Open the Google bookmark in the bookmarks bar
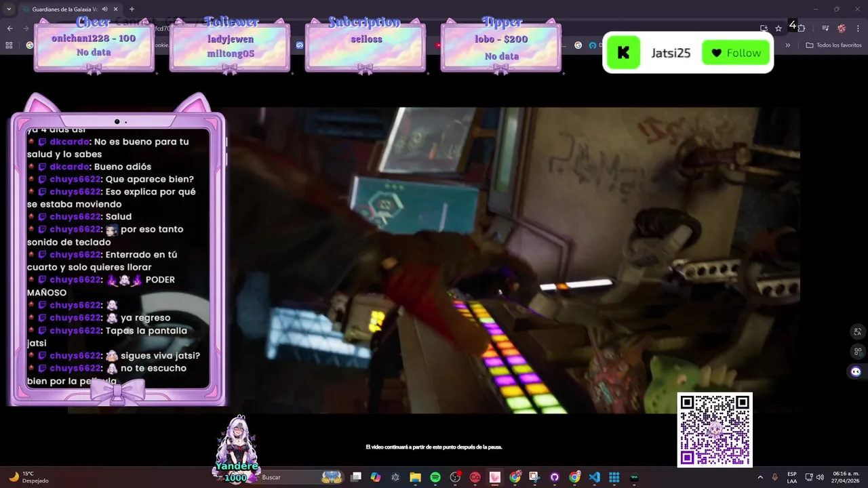 tap(29, 45)
